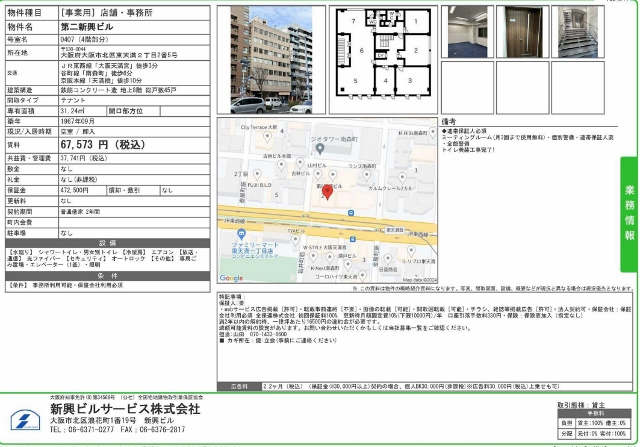Viewport: 640px width, 447px height.
Task: Click the 広告料 label at bottom
Action: (239, 384)
